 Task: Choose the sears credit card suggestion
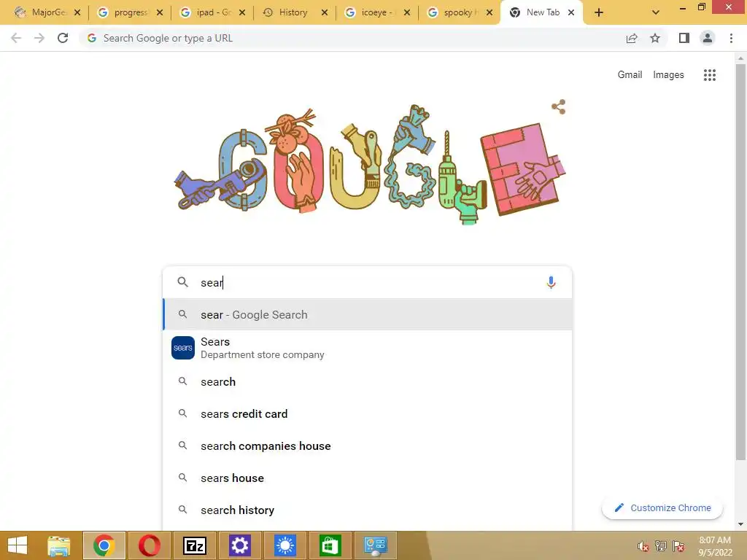tap(368, 414)
